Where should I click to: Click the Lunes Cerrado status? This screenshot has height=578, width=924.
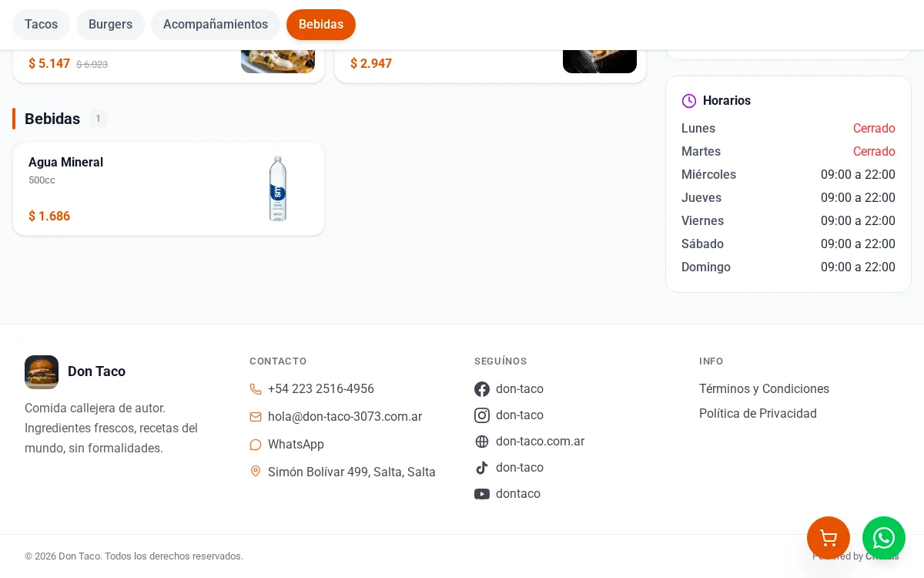[874, 129]
